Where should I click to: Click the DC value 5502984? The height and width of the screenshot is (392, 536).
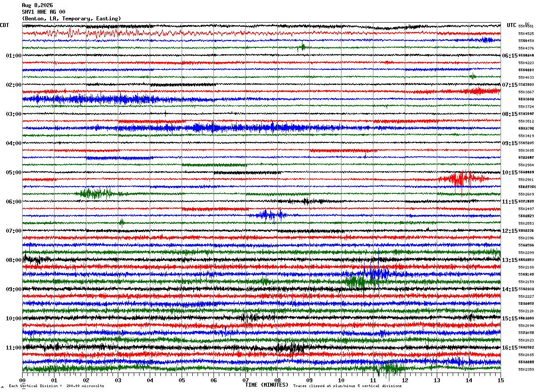pos(526,165)
